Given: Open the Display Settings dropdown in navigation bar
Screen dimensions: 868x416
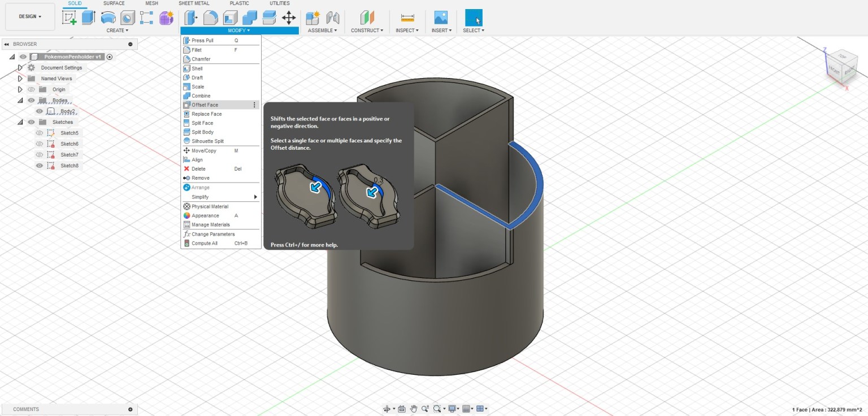Looking at the screenshot, I should [452, 409].
